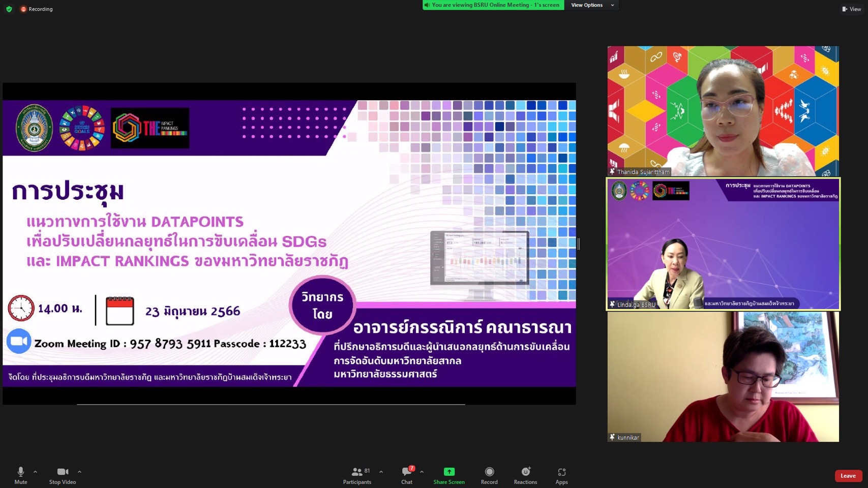
Task: Open the View Options dropdown
Action: [x=592, y=5]
